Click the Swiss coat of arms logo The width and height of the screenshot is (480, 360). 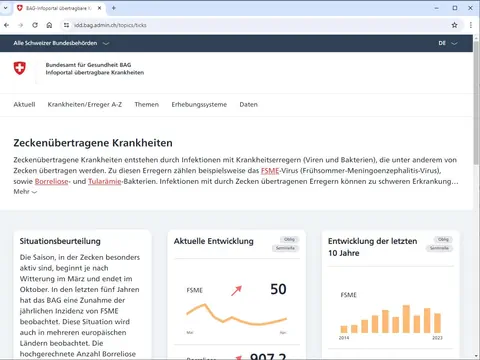tap(20, 68)
